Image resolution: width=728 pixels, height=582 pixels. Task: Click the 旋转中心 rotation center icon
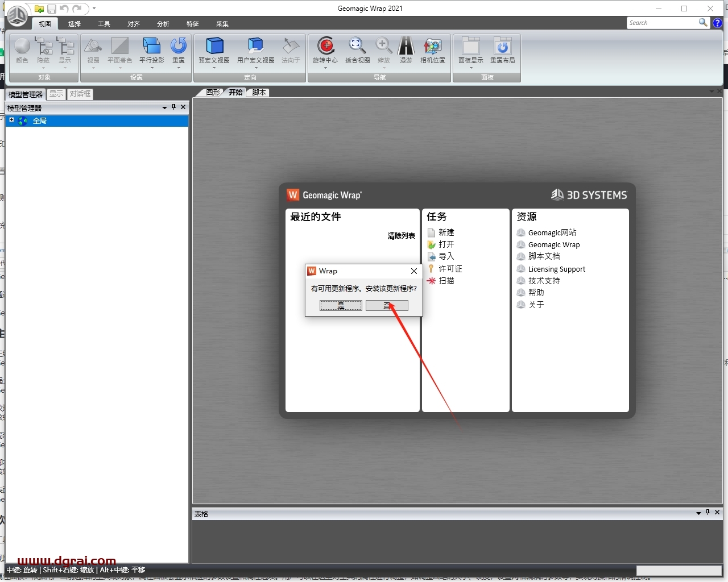click(325, 47)
